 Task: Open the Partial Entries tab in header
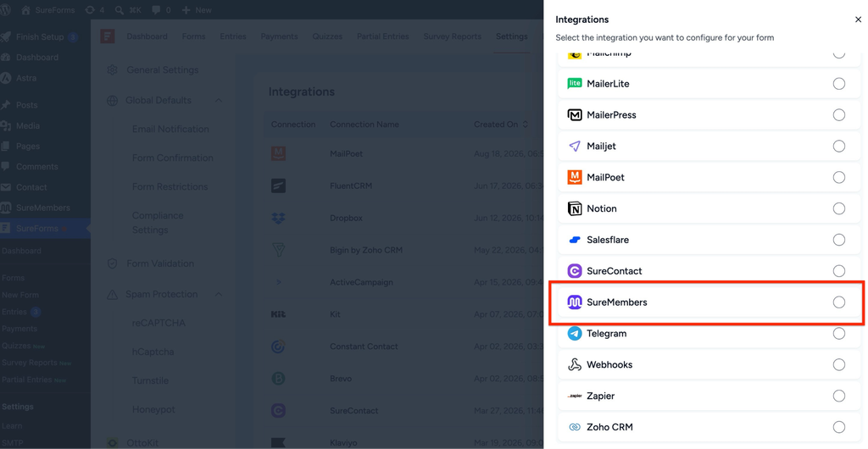pos(382,36)
